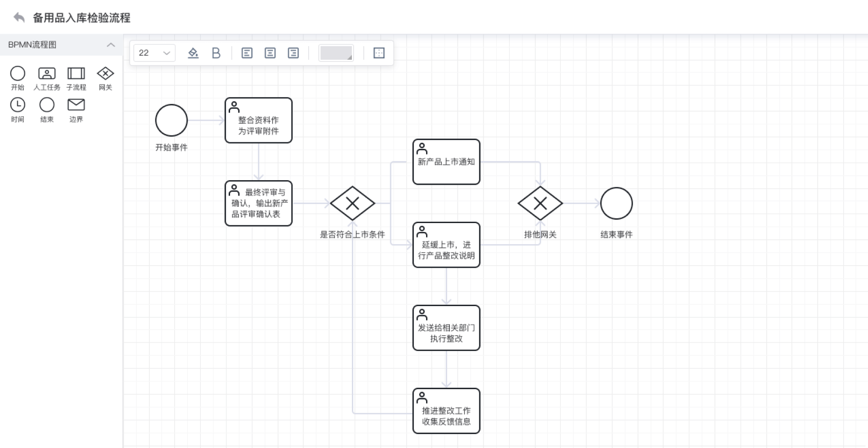Click the 开始事件 label text
The height and width of the screenshot is (448, 868).
(171, 147)
